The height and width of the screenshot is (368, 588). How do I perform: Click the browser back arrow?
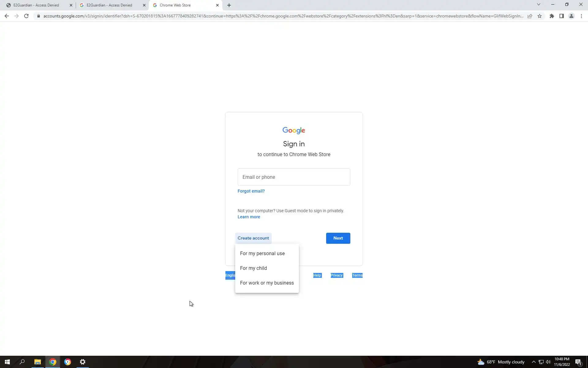(x=7, y=16)
